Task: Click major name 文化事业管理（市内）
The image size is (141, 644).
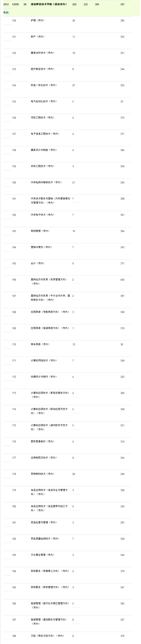Action: click(43, 555)
